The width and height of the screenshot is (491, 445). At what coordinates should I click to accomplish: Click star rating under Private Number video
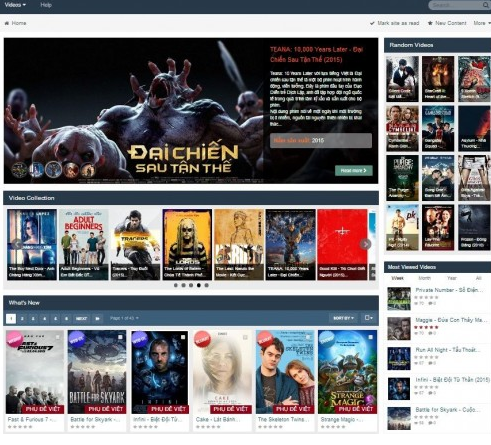pyautogui.click(x=427, y=297)
